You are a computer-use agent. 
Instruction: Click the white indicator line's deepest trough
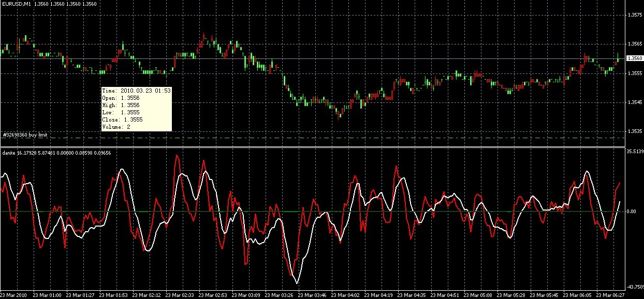(297, 282)
